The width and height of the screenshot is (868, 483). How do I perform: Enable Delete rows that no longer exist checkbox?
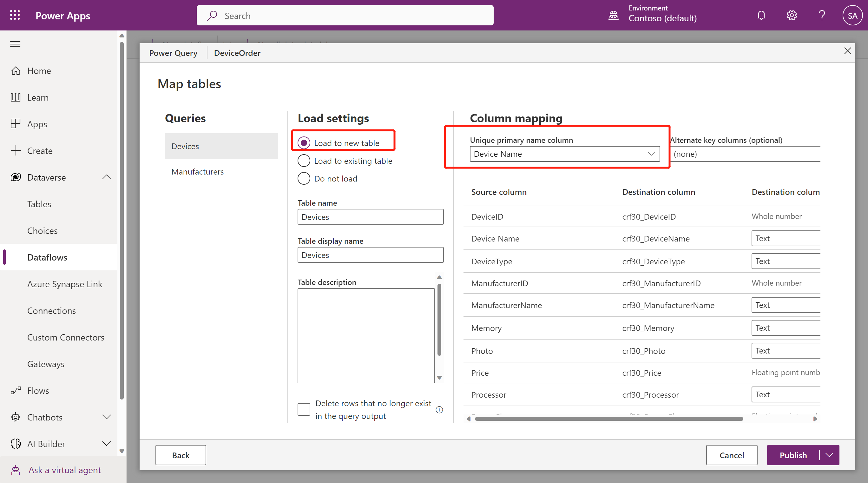pos(304,409)
